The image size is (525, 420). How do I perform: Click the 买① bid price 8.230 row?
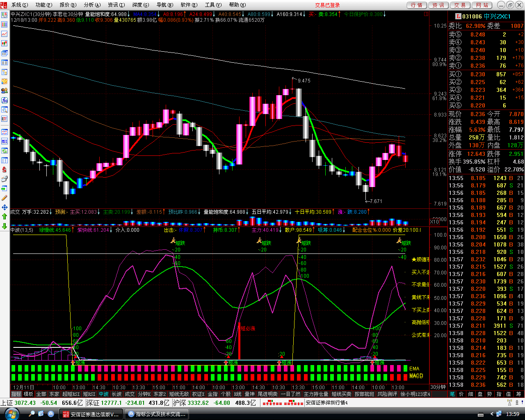point(486,74)
